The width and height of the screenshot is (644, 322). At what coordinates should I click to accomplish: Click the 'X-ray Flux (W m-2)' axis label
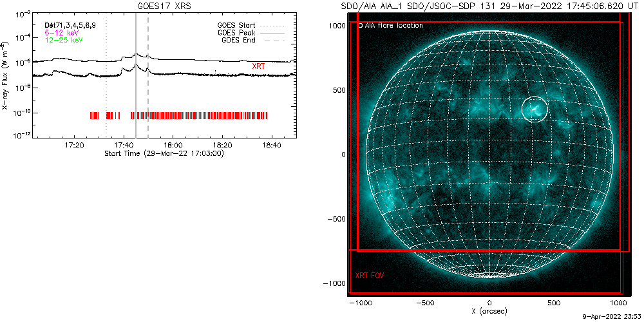(5, 75)
